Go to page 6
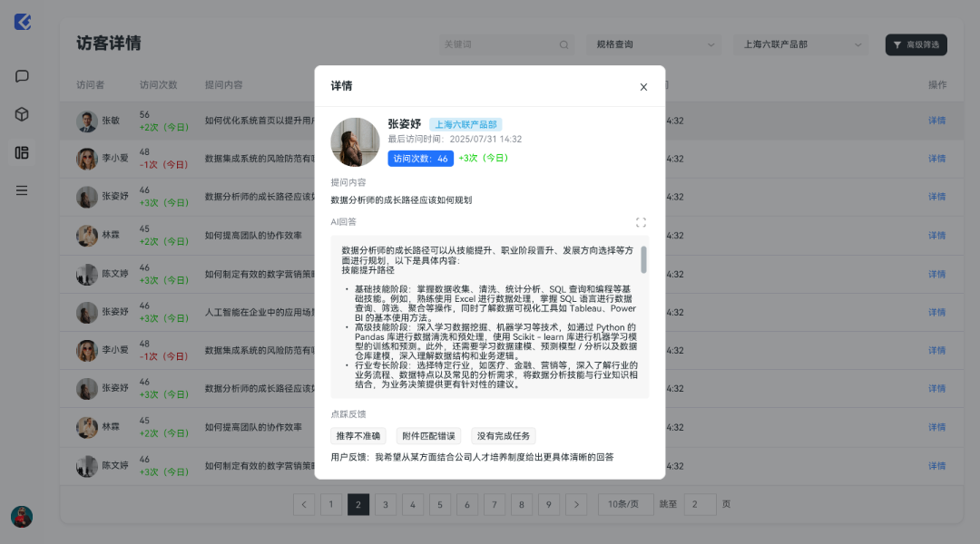 [x=467, y=505]
